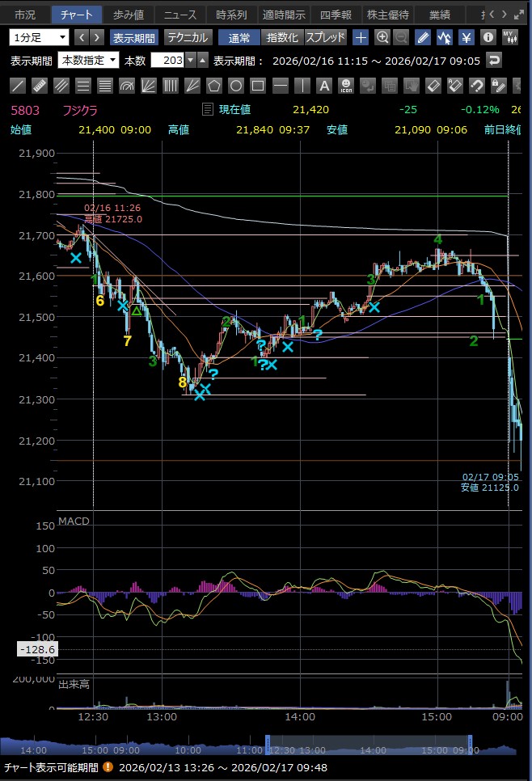Select the rectangle drawing tool
The width and height of the screenshot is (532, 781).
[x=258, y=86]
